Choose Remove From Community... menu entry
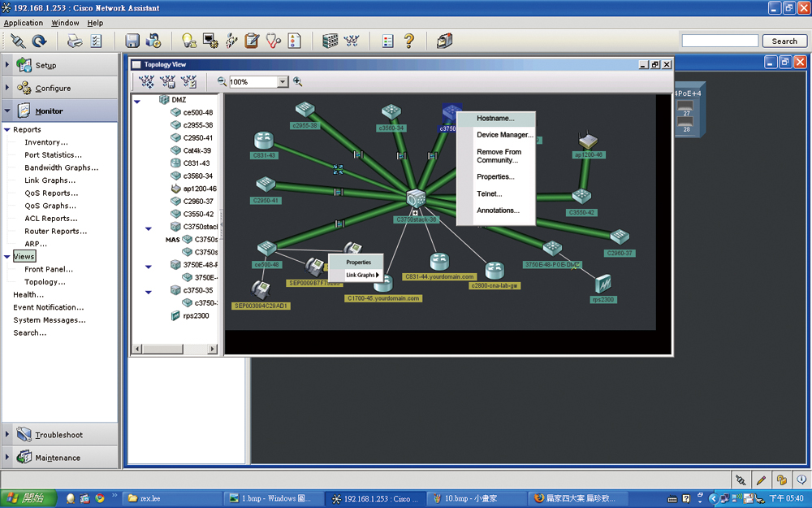Image resolution: width=812 pixels, height=508 pixels. (499, 156)
